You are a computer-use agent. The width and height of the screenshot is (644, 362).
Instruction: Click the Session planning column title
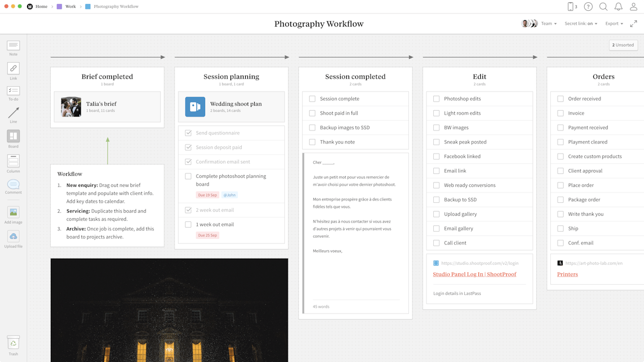[x=231, y=77]
